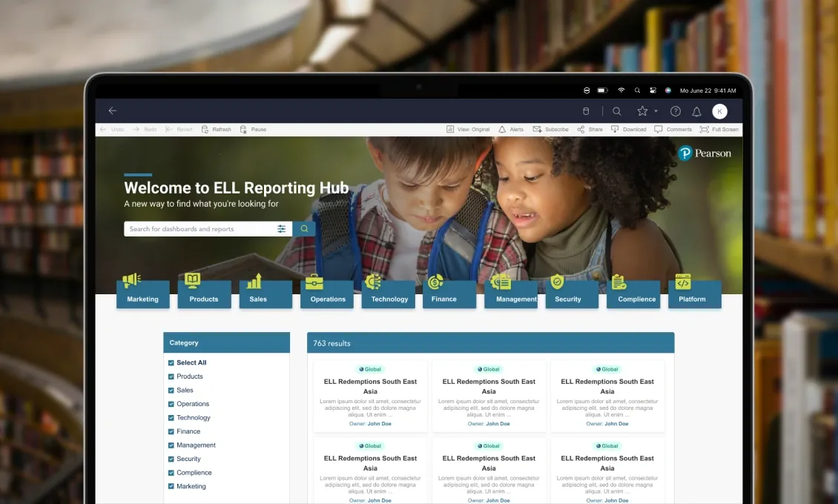The height and width of the screenshot is (504, 838).
Task: Uncheck the Security category checkbox
Action: point(171,459)
